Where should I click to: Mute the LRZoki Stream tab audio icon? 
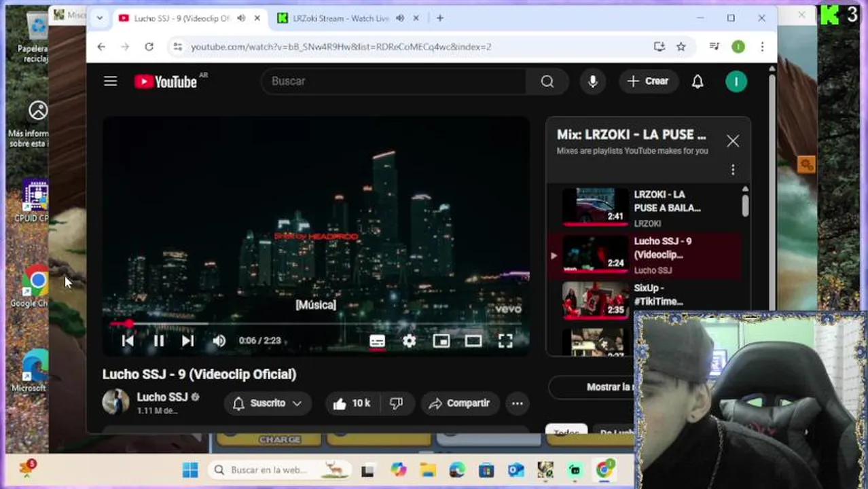coord(400,18)
